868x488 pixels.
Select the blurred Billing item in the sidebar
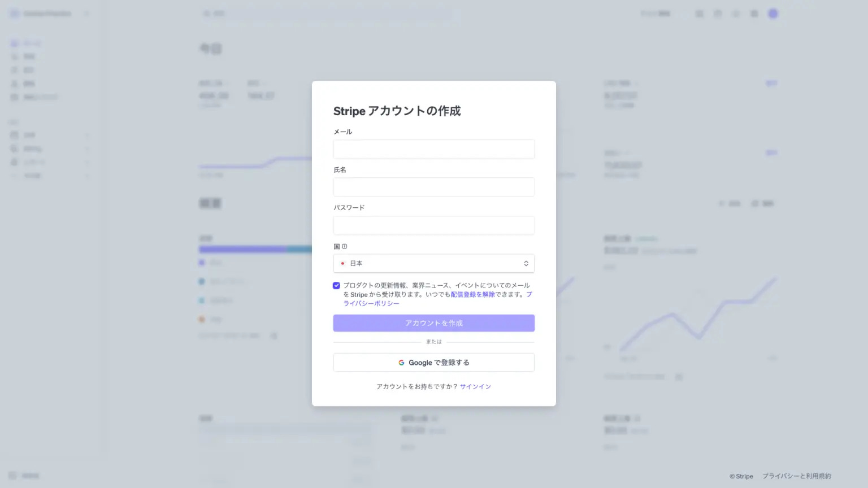pos(32,149)
